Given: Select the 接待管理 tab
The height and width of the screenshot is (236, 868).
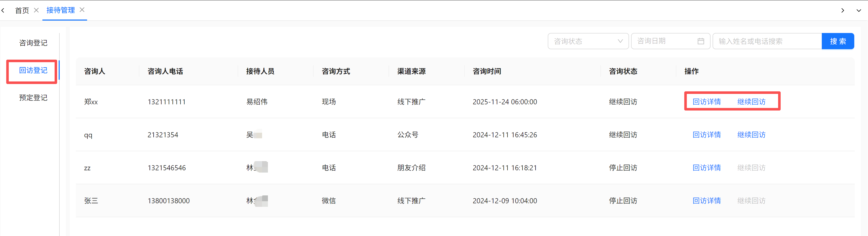Looking at the screenshot, I should coord(61,10).
